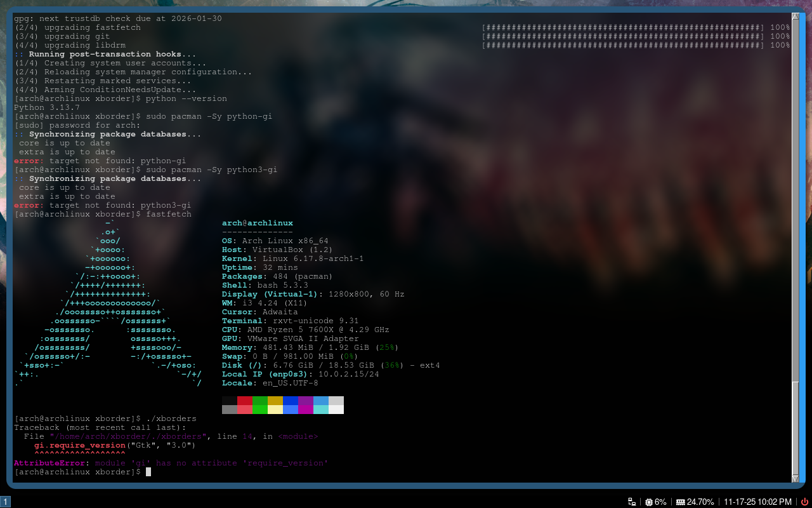Click the text '(3/4) upgrading git'
The image size is (812, 508).
(x=62, y=36)
